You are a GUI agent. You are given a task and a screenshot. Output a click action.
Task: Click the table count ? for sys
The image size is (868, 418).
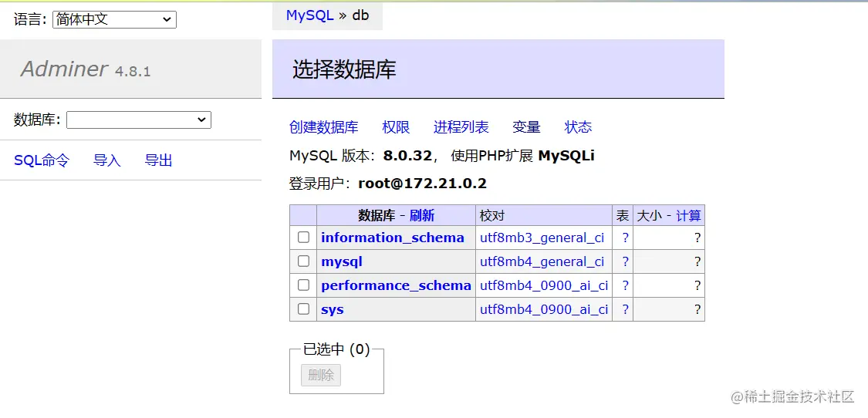pyautogui.click(x=626, y=309)
